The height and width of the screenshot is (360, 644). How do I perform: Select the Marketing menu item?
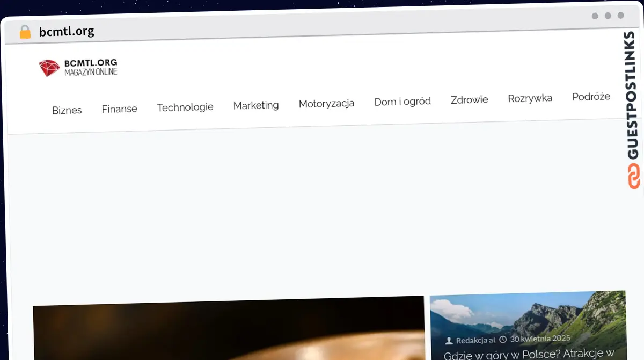pos(256,105)
